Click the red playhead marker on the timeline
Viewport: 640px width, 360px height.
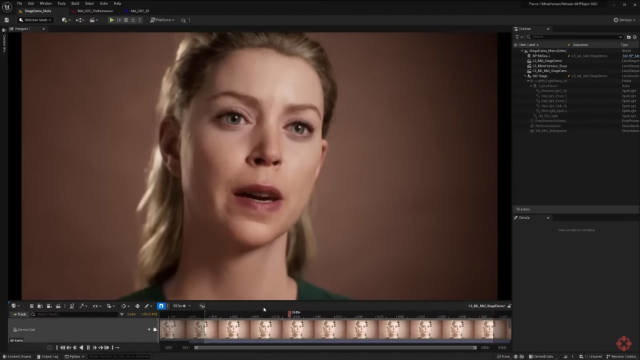289,313
